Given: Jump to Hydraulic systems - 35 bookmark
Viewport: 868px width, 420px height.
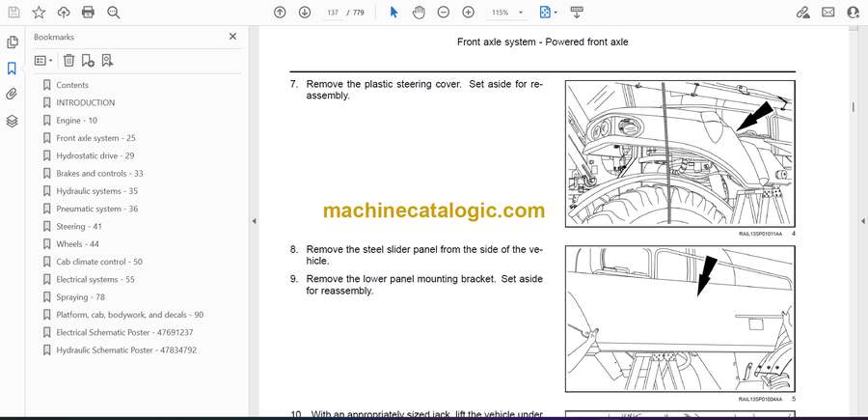Looking at the screenshot, I should 96,191.
